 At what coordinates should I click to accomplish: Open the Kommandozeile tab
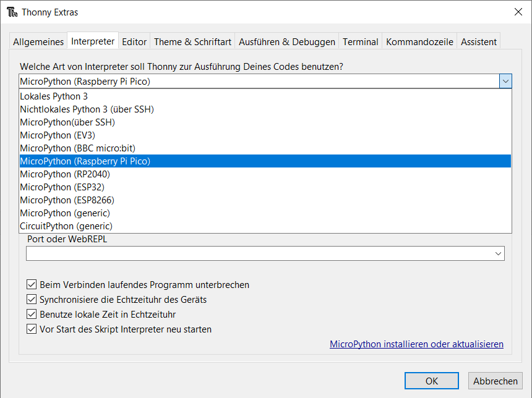click(x=419, y=41)
